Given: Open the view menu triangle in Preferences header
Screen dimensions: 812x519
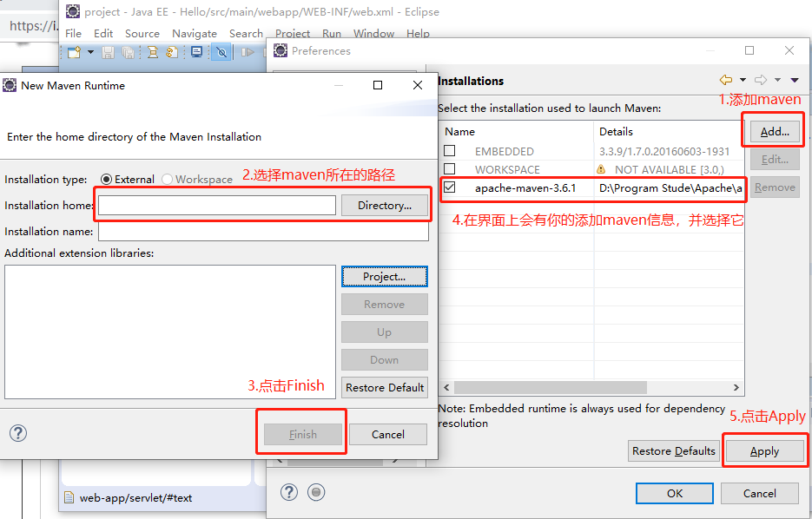Looking at the screenshot, I should click(795, 80).
